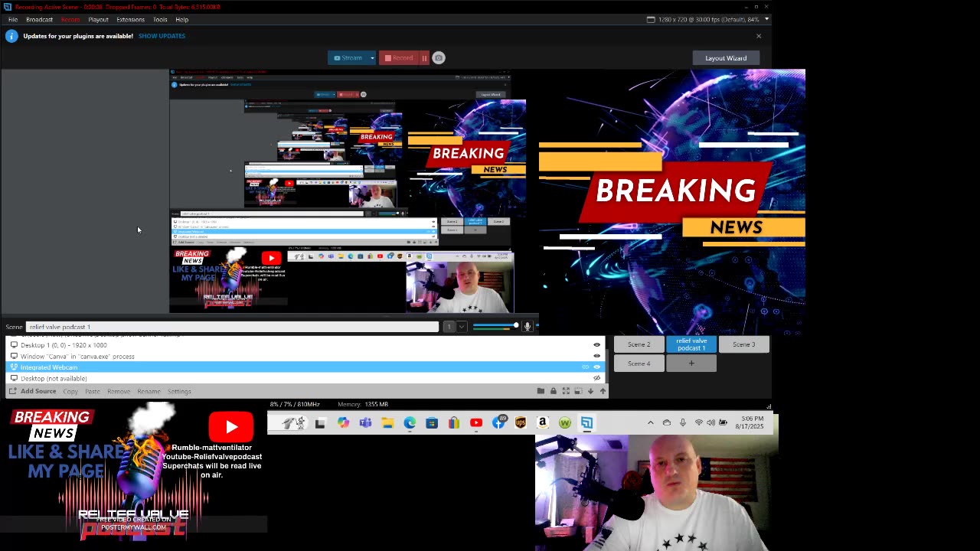980x551 pixels.
Task: Open Copilot icon in captured taskbar
Action: click(343, 422)
